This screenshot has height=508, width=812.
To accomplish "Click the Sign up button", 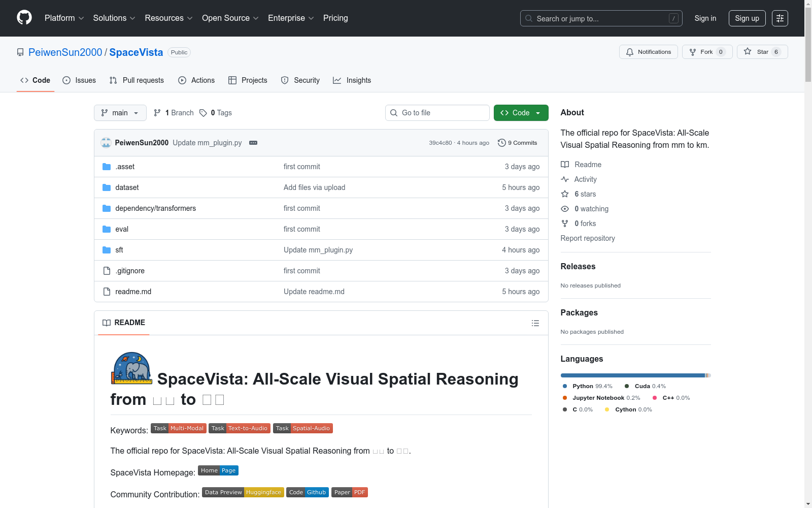I will click(747, 18).
